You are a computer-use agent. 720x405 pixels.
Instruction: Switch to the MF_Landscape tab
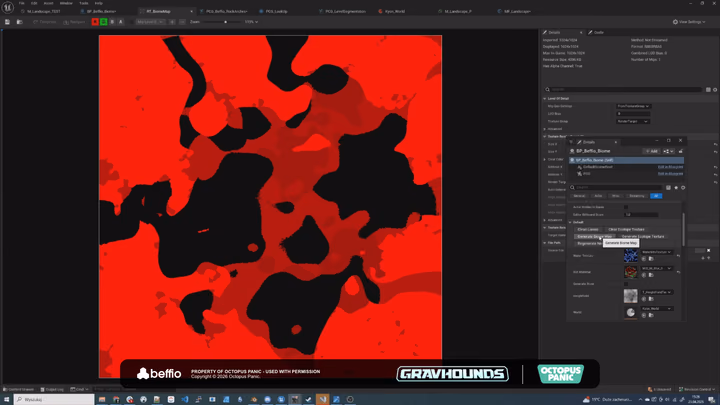tap(517, 11)
